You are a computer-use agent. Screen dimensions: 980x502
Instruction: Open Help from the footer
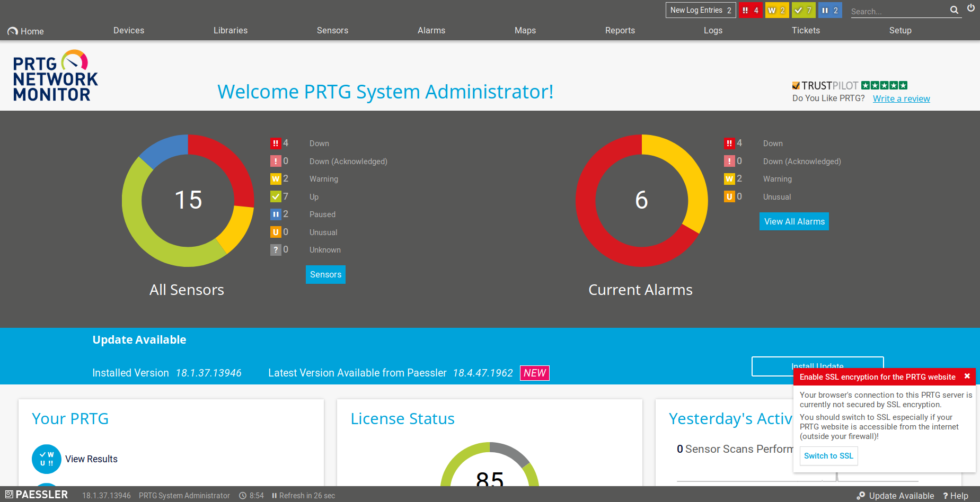(956, 496)
